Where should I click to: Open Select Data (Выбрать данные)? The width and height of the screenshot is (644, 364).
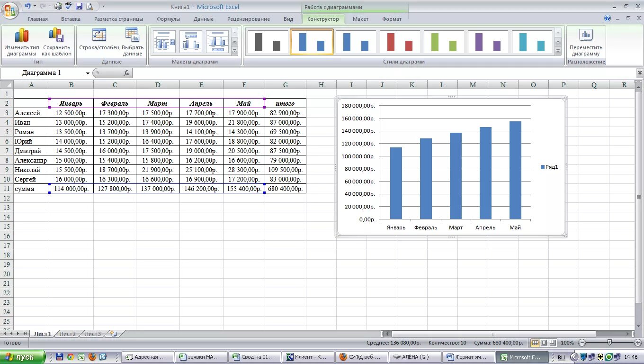(x=133, y=42)
